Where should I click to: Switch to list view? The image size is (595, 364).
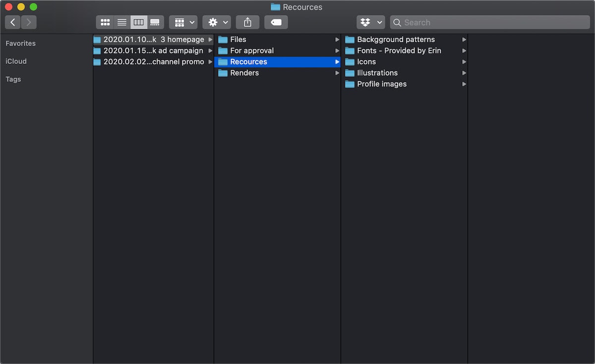(x=122, y=22)
